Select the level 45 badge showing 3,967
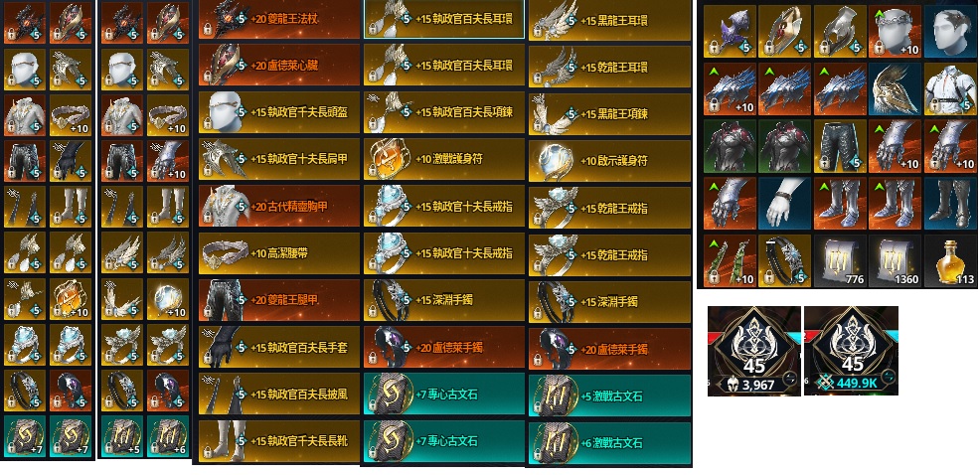 753,351
